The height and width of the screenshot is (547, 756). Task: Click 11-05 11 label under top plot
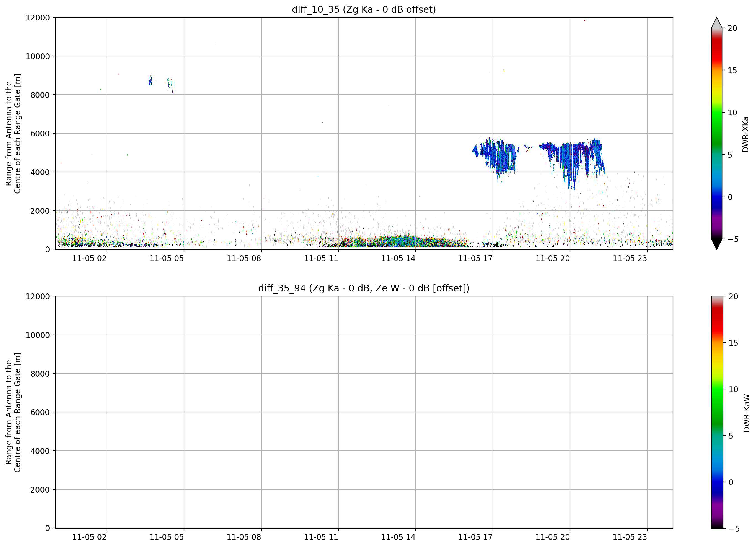[321, 259]
